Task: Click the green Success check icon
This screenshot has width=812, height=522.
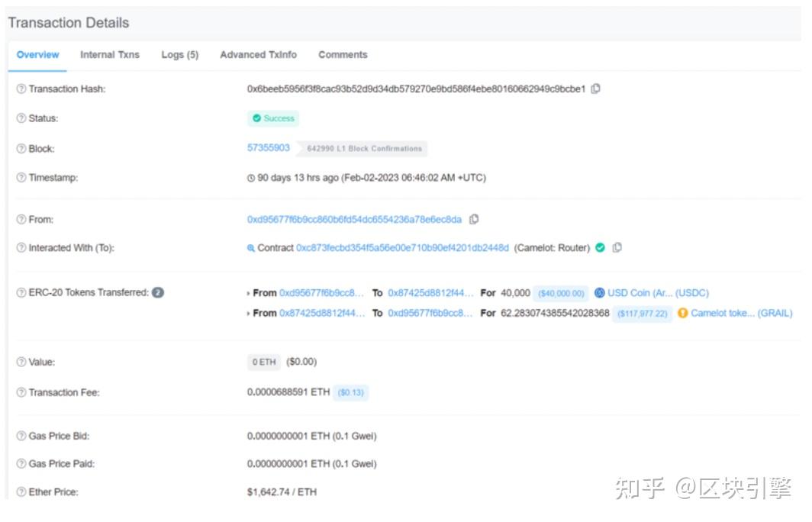Action: point(256,118)
